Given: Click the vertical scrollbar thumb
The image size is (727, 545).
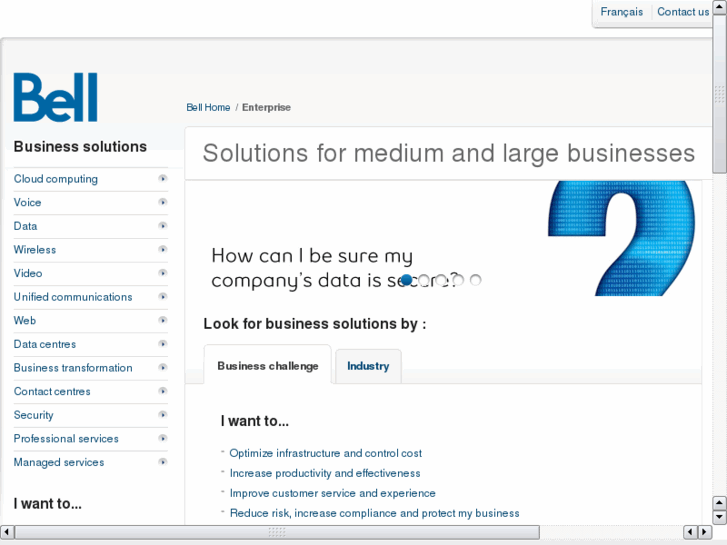Looking at the screenshot, I should click(719, 93).
